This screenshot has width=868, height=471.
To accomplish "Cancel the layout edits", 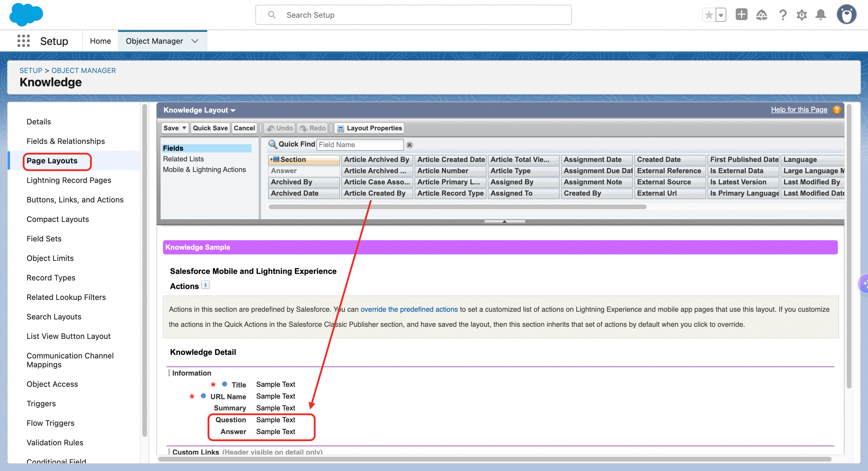I will [x=244, y=128].
